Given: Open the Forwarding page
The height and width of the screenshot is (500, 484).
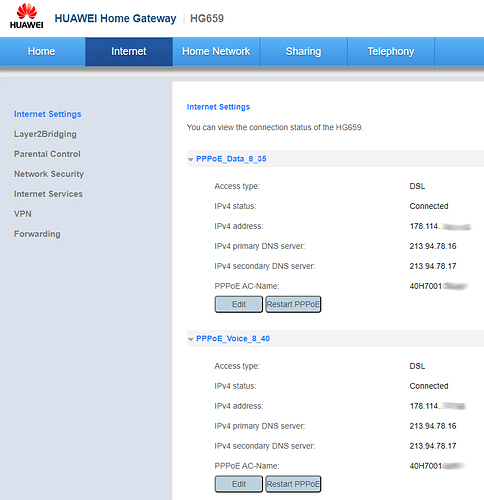Looking at the screenshot, I should pos(37,234).
